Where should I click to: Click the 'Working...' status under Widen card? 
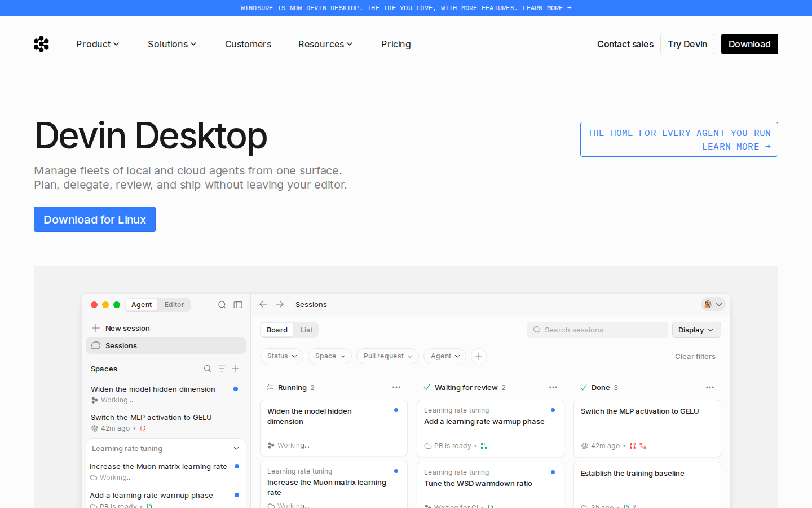(x=293, y=445)
